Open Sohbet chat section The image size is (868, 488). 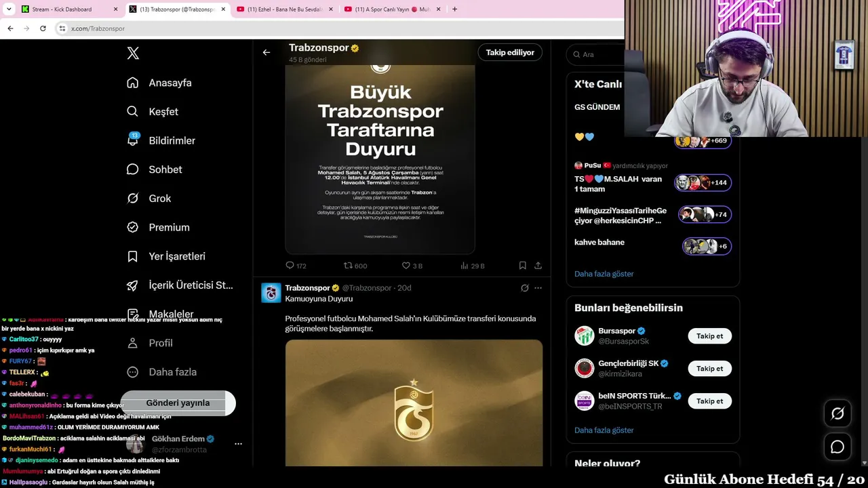(155, 169)
